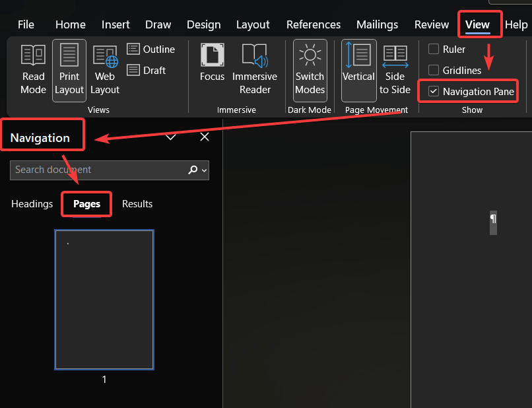Viewport: 532px width, 408px height.
Task: Open the Mailings ribbon tab
Action: (378, 24)
